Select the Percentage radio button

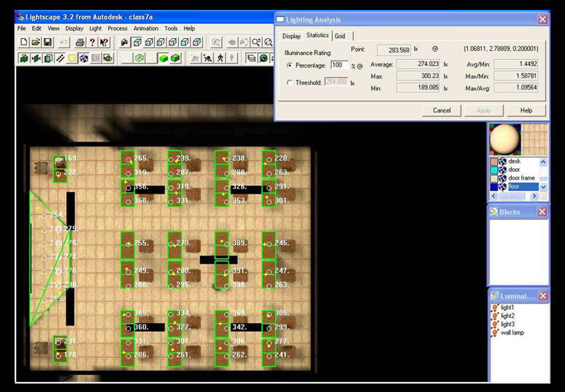pyautogui.click(x=290, y=66)
